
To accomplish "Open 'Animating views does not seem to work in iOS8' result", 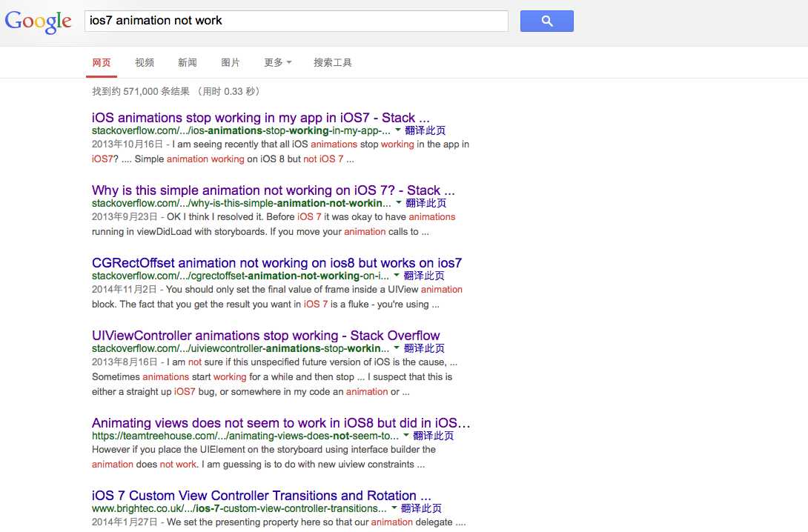I will (281, 423).
